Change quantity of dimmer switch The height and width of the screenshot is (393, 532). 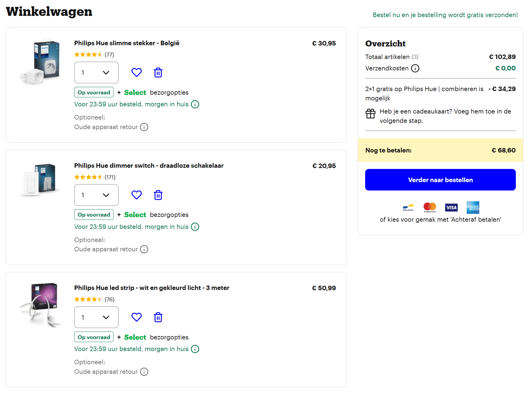click(x=96, y=195)
